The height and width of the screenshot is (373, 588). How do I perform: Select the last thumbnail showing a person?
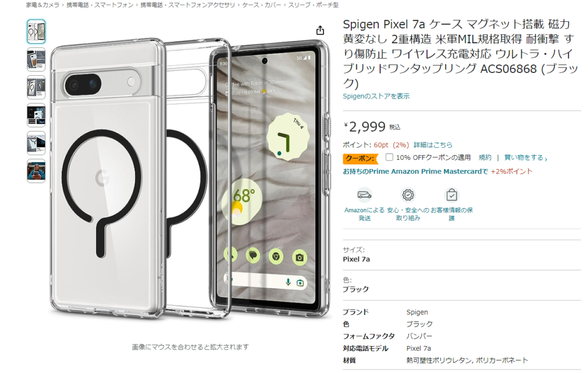pyautogui.click(x=36, y=171)
